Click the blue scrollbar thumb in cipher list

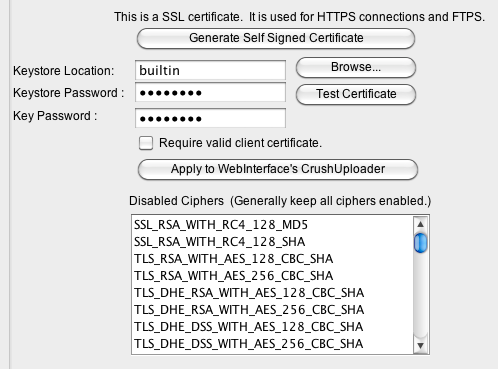point(421,243)
